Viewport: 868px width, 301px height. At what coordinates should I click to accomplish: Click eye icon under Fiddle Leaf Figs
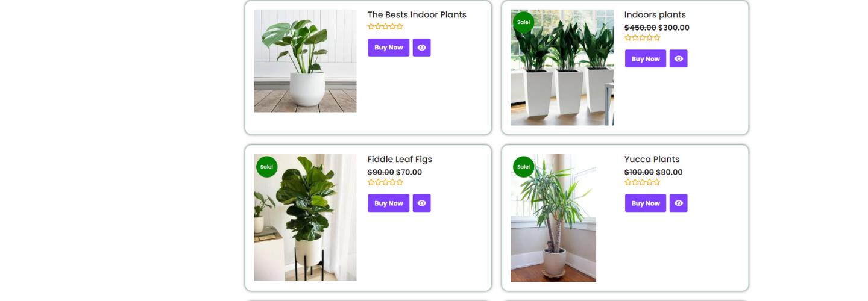tap(421, 203)
